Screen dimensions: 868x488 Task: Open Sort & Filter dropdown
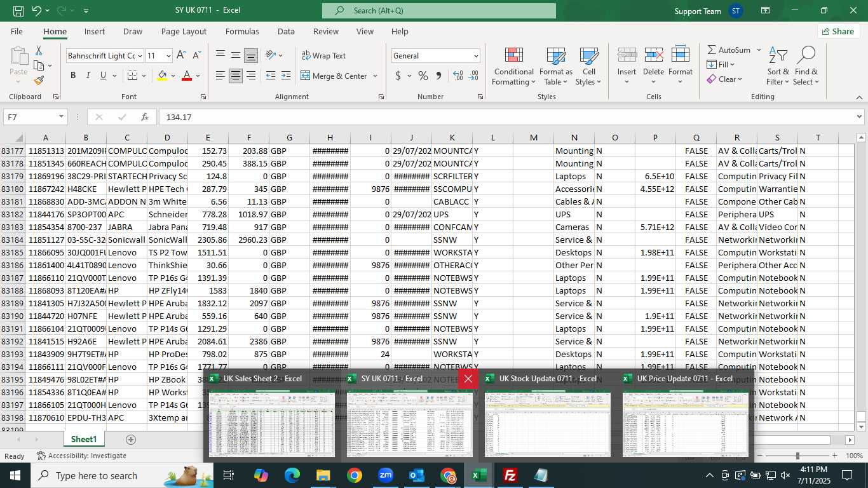tap(778, 66)
